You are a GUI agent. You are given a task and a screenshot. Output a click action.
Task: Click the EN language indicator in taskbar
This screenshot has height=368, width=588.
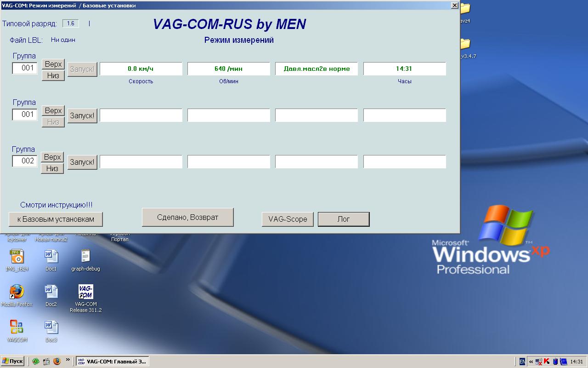pyautogui.click(x=522, y=362)
